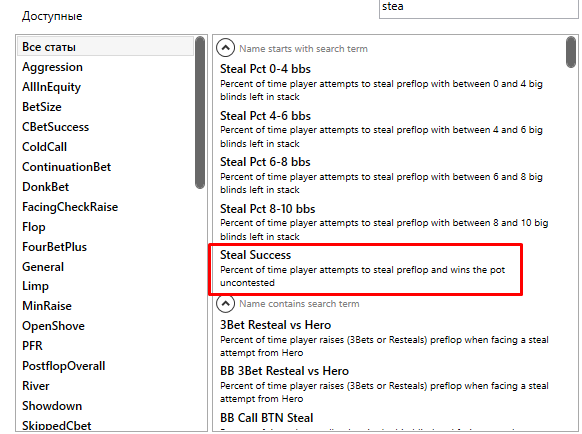Screen dimensions: 582x434
Task: Collapse the 'Name starts with search term' group
Action: click(225, 48)
